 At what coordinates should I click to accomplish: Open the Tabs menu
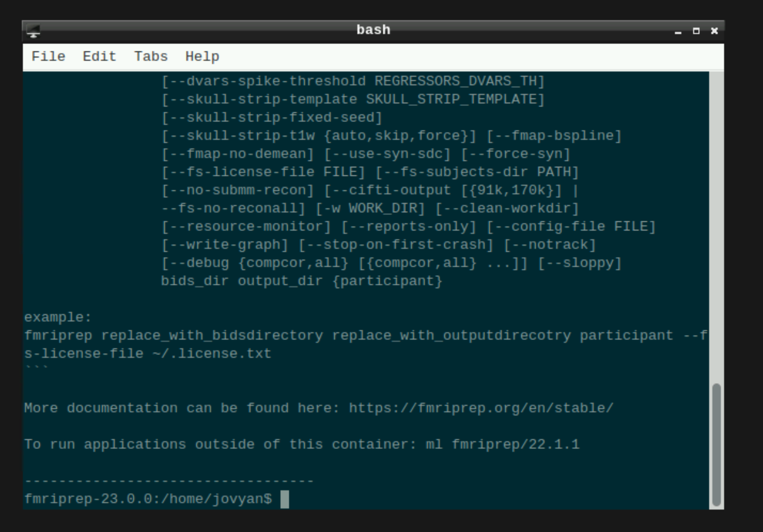[151, 56]
